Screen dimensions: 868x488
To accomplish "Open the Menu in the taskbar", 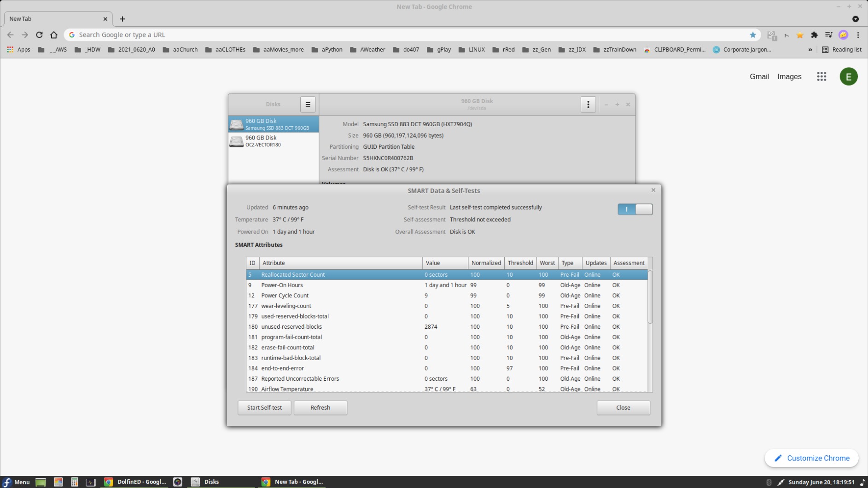I will click(x=16, y=482).
